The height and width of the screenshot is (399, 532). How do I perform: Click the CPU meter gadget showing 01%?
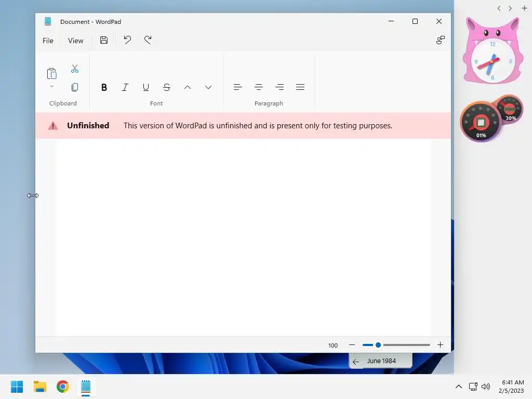481,122
